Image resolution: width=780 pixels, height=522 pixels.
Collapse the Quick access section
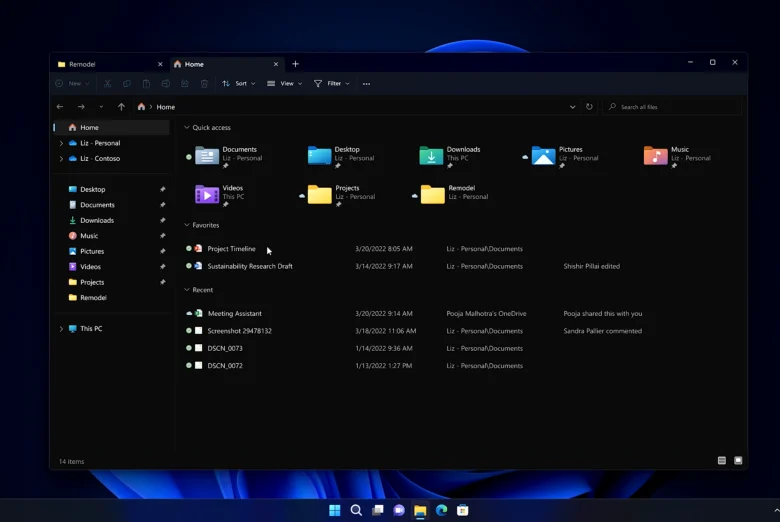[x=187, y=128]
